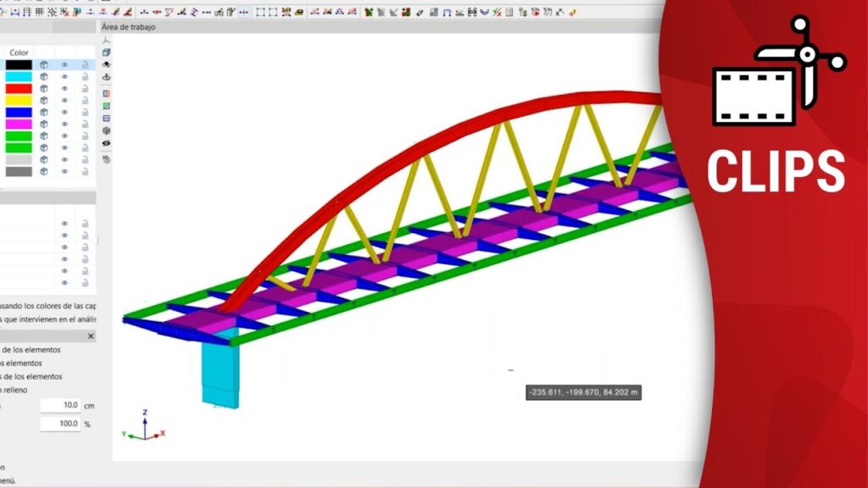Click the 100.0 percent input field
The height and width of the screenshot is (488, 868).
[x=60, y=424]
